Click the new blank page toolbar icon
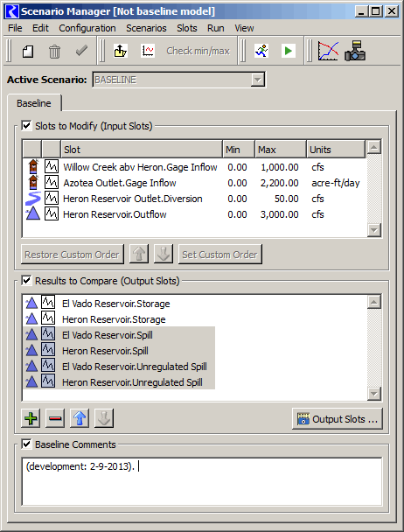This screenshot has height=532, width=404. pos(28,52)
